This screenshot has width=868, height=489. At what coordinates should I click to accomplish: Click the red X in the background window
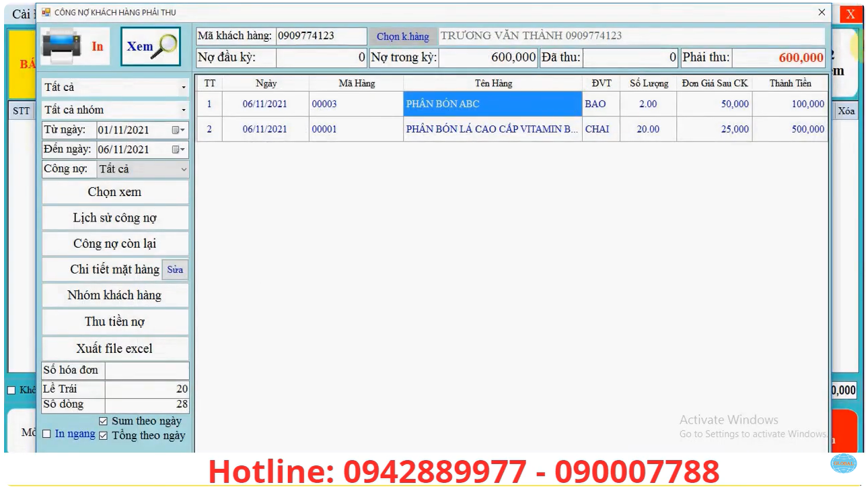point(851,15)
